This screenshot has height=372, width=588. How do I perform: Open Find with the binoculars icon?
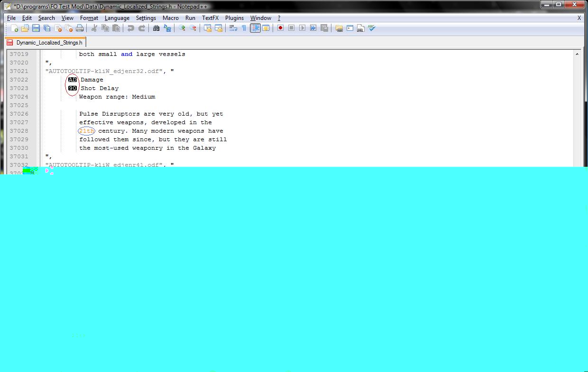coord(156,28)
